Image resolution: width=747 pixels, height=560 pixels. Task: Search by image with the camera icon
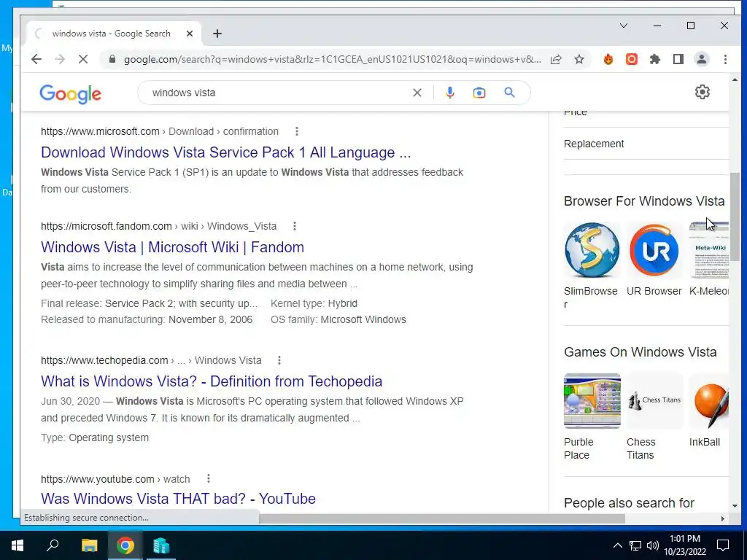tap(479, 93)
